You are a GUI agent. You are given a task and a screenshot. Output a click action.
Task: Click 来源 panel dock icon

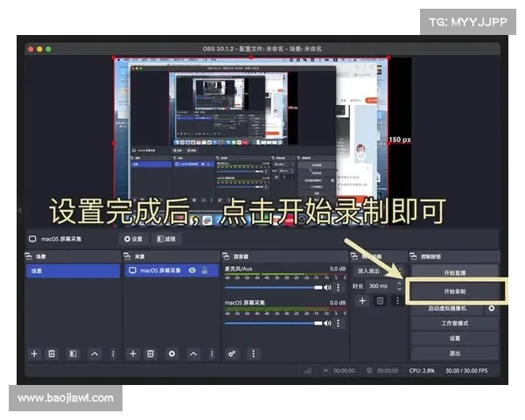tap(127, 256)
